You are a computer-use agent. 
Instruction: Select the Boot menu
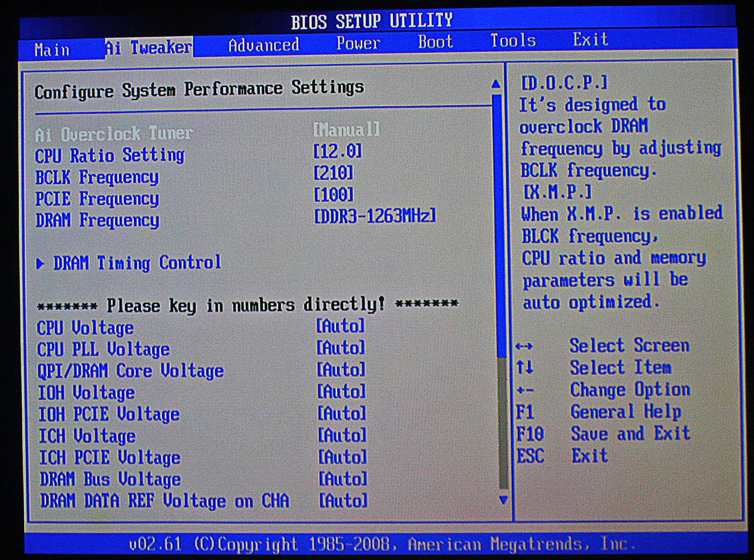click(435, 41)
